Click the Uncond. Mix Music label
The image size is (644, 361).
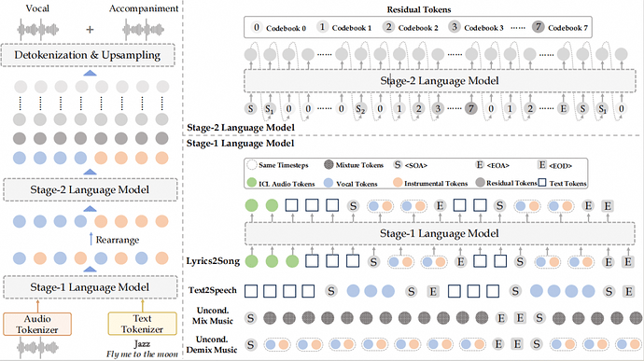(213, 315)
